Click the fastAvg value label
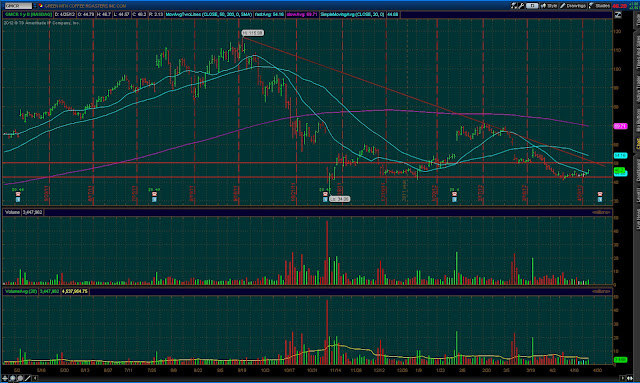640x383 pixels. (269, 14)
